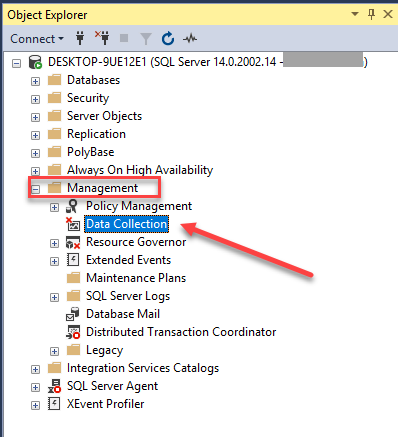
Task: Open Object Explorer window position dropdown arrow
Action: (x=355, y=14)
